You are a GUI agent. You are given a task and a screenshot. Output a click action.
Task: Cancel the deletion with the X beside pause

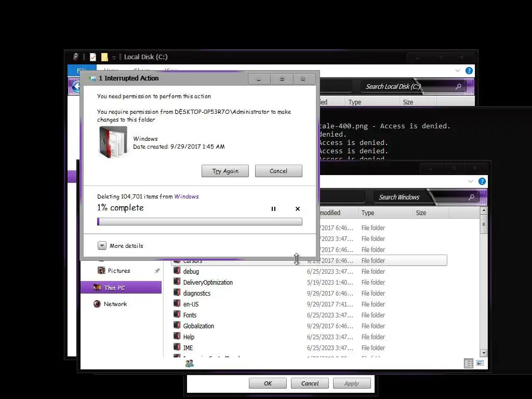tap(298, 209)
